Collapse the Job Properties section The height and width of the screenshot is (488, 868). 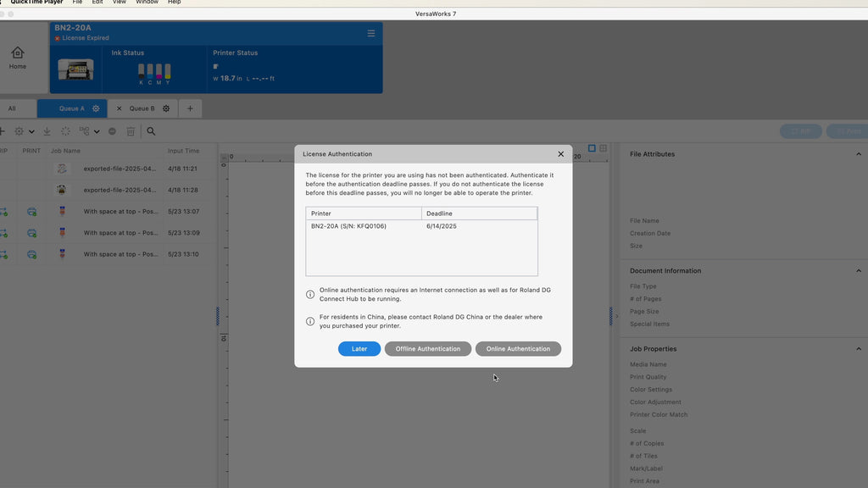(859, 349)
